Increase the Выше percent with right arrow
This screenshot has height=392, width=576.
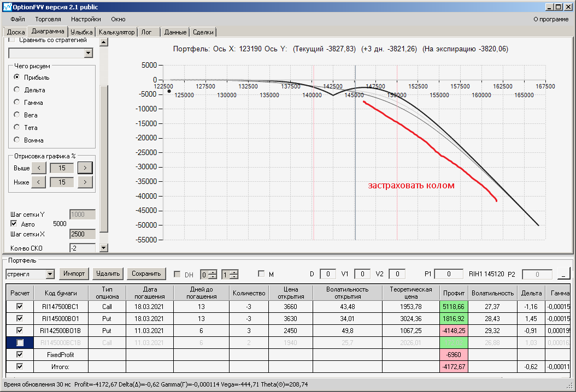[85, 168]
